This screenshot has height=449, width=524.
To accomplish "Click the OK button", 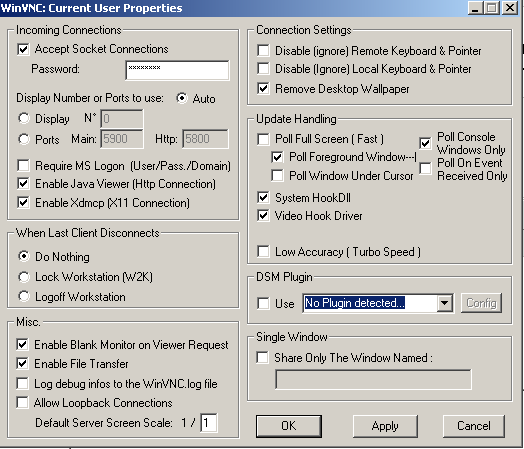I will [x=289, y=426].
